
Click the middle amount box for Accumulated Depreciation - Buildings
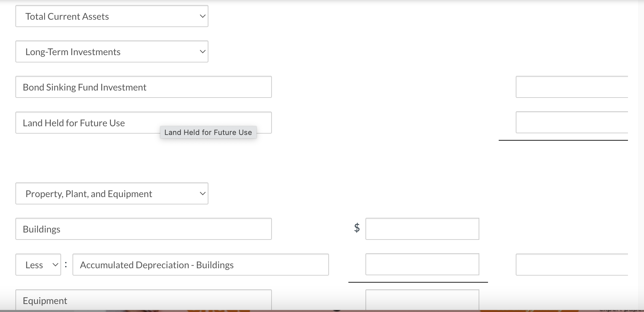point(422,264)
